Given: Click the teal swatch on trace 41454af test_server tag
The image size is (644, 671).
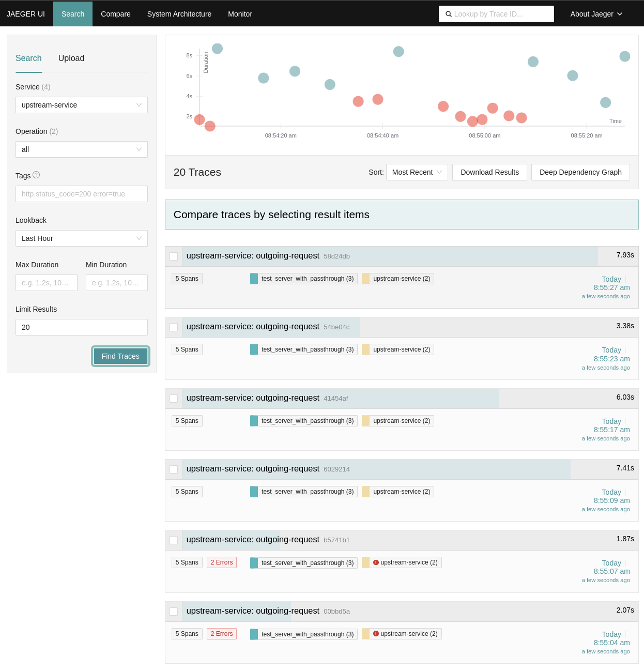Looking at the screenshot, I should pos(254,421).
